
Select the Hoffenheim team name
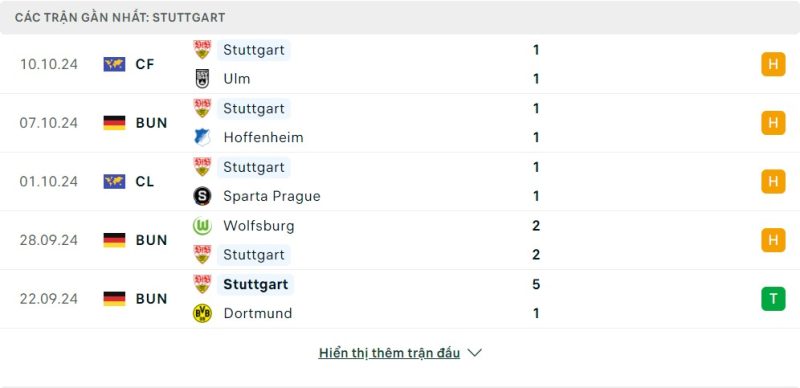263,137
